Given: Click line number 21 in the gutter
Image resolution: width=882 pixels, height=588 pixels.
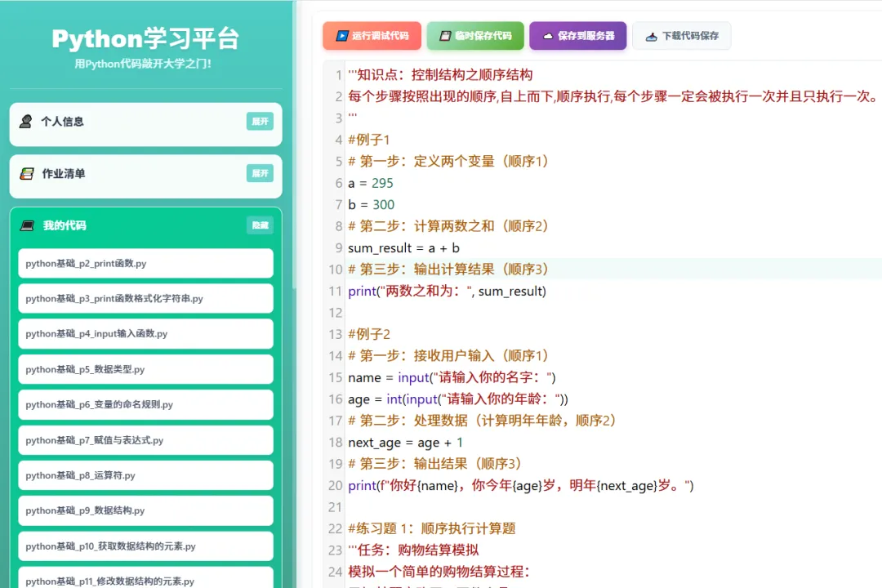Looking at the screenshot, I should 336,507.
